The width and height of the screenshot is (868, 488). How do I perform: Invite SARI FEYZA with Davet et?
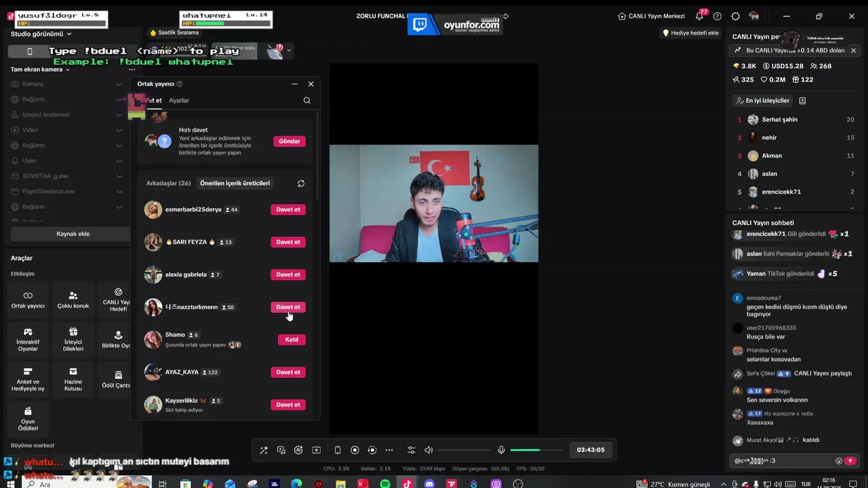(x=288, y=242)
